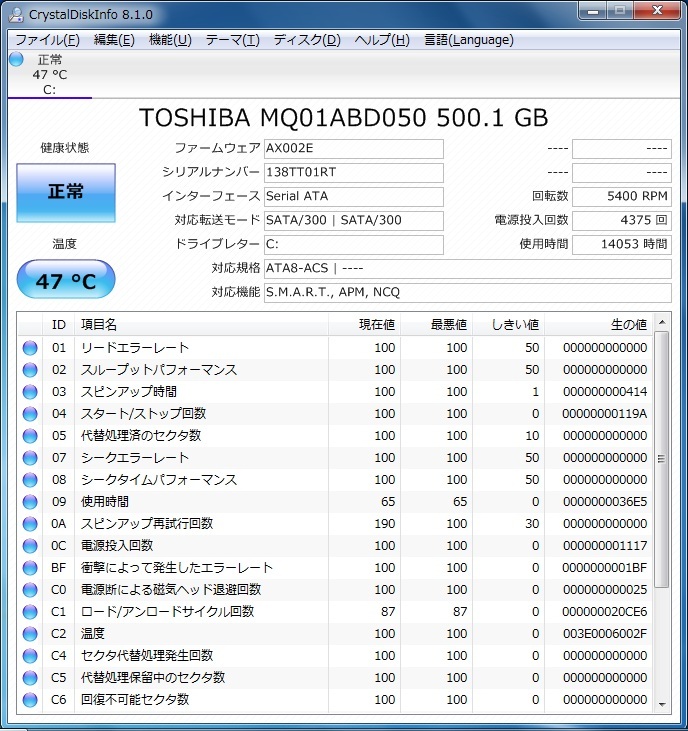Click the 現在値 column header

[365, 324]
